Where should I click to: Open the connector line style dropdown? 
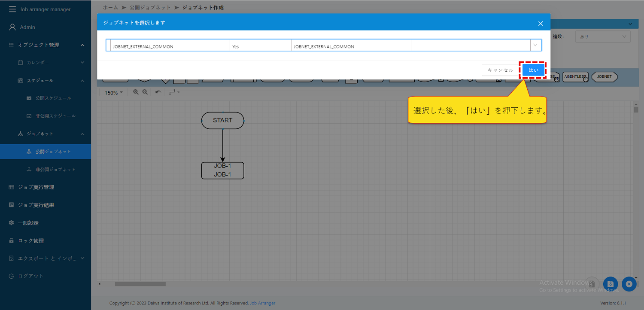point(174,92)
